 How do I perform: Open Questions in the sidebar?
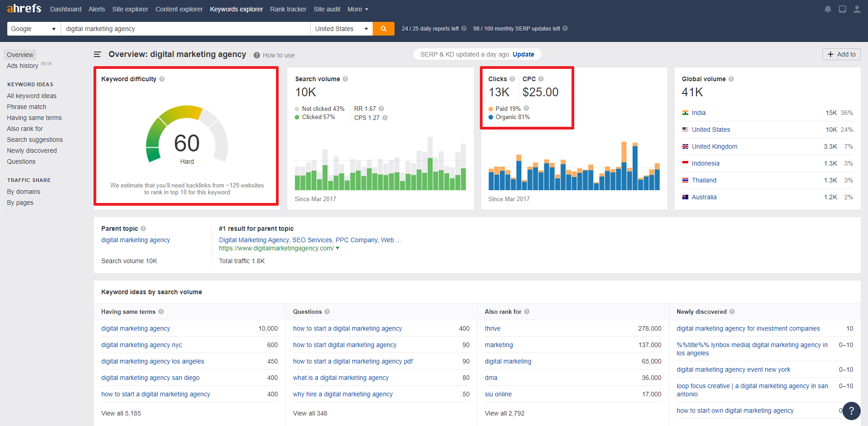[21, 161]
